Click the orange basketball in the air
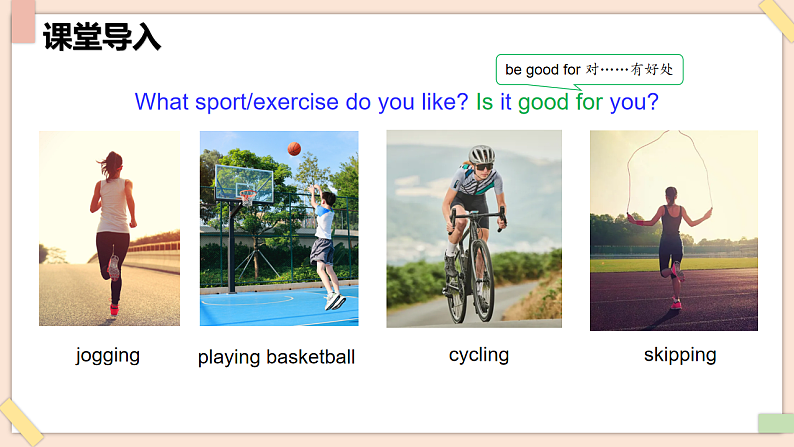Image resolution: width=794 pixels, height=447 pixels. [x=294, y=148]
